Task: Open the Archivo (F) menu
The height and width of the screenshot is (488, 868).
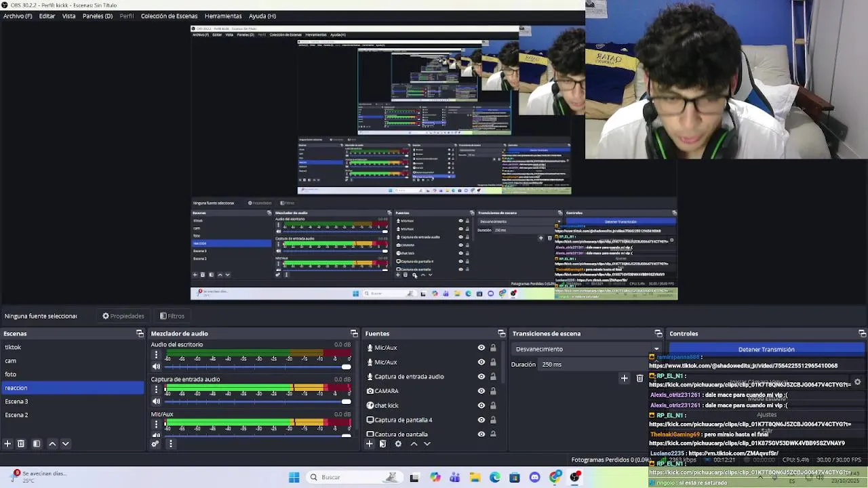Action: (18, 16)
